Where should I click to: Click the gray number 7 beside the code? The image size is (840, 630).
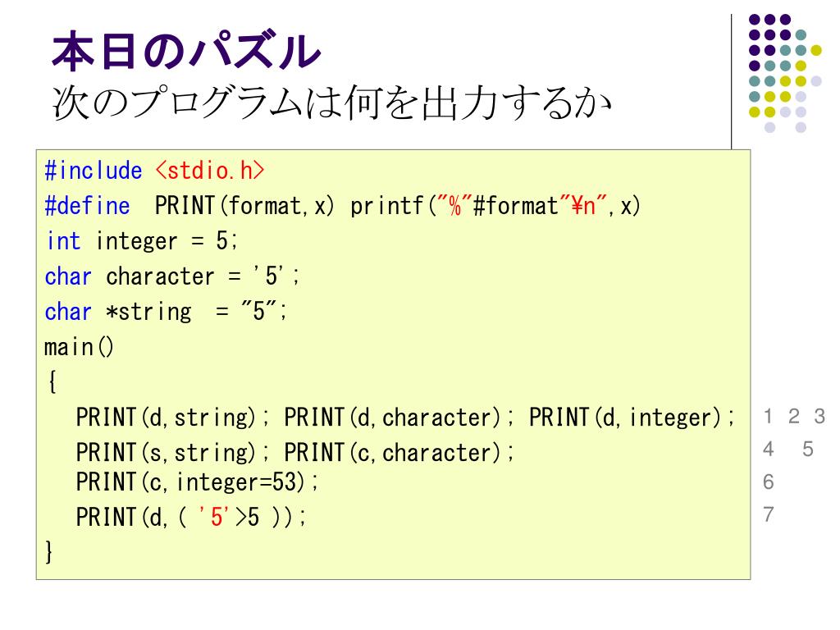(768, 514)
